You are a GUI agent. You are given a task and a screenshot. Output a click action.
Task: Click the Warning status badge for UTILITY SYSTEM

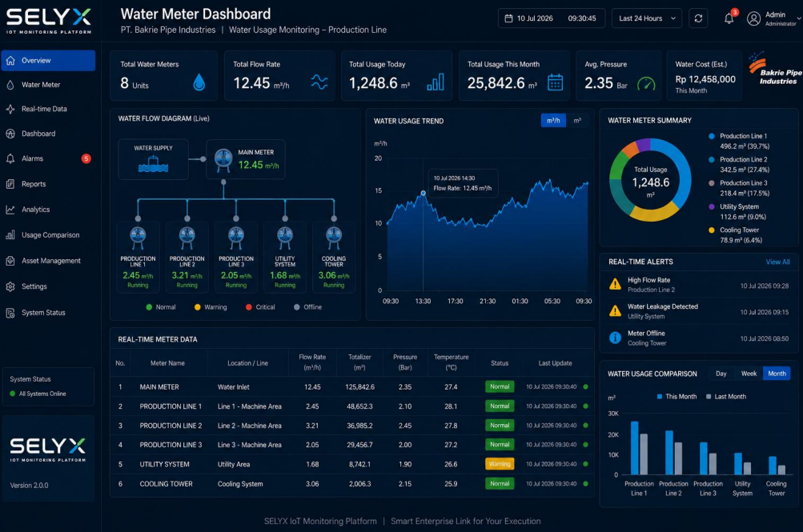(500, 464)
